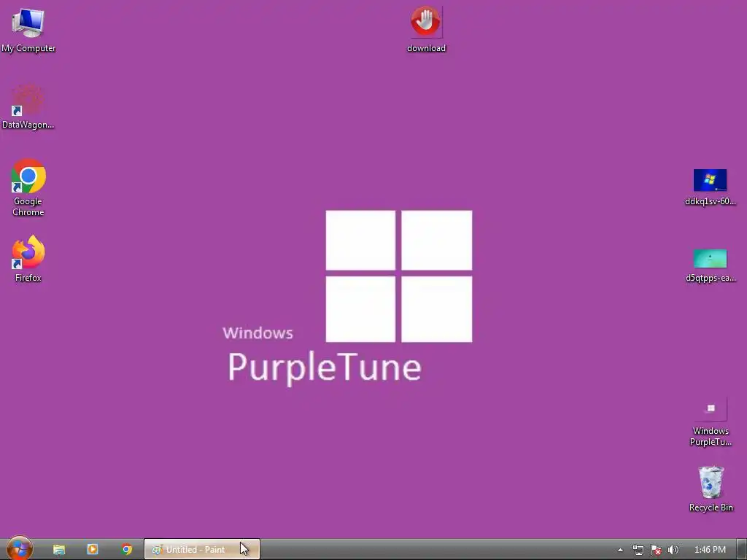Select the download icon with red hand
The height and width of the screenshot is (560, 747).
[426, 29]
